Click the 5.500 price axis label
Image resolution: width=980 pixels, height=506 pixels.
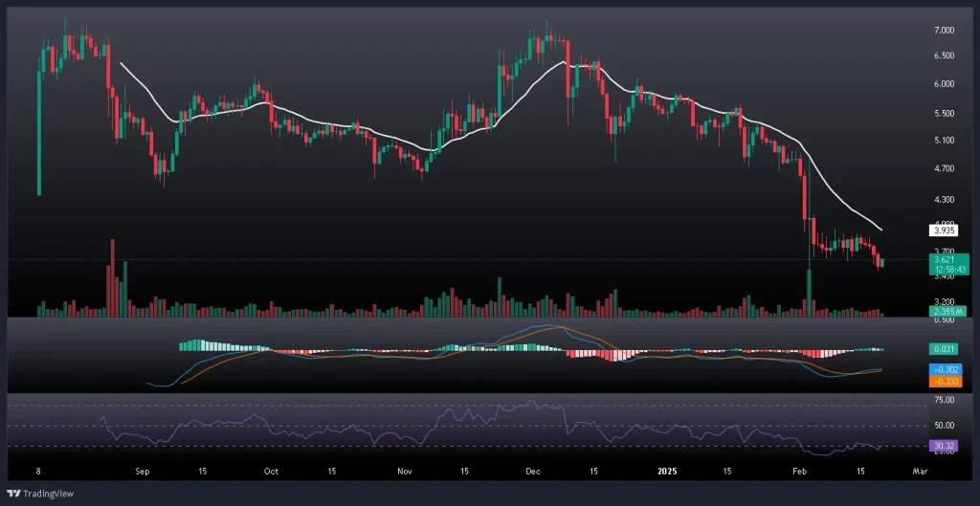(x=945, y=114)
